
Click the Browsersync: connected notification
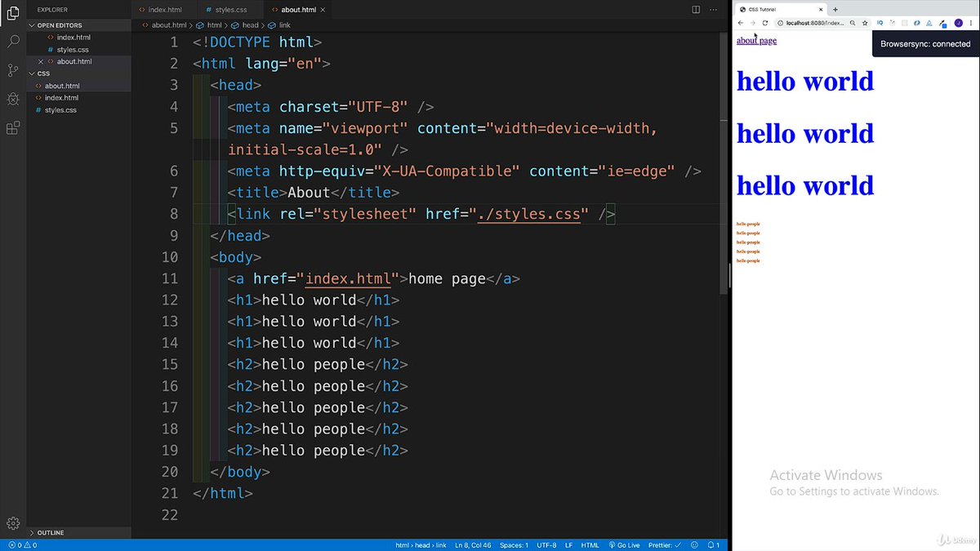[x=925, y=44]
